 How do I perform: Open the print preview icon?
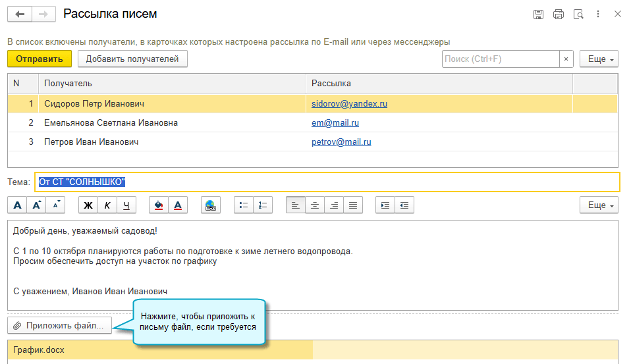coord(578,14)
